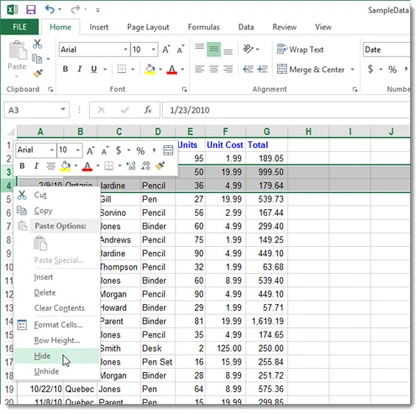This screenshot has height=414, width=420.
Task: Open the Font name dropdown in ribbon
Action: click(x=126, y=50)
